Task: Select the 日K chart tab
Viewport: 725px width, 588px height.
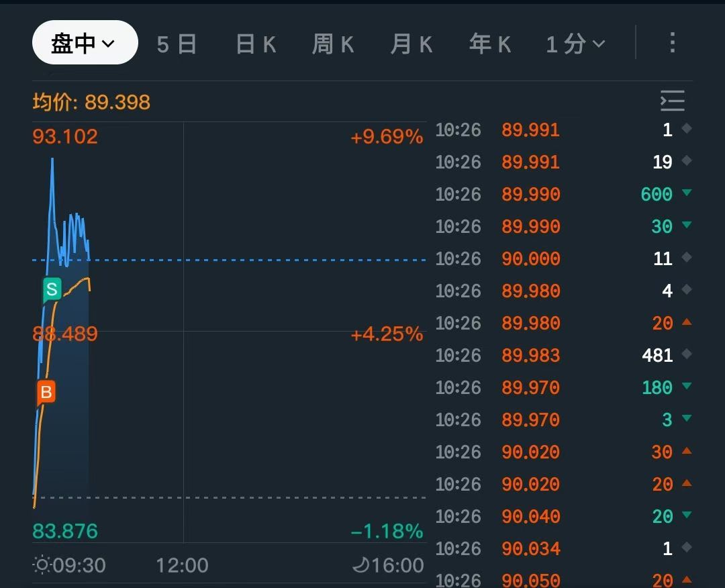Action: pos(256,44)
